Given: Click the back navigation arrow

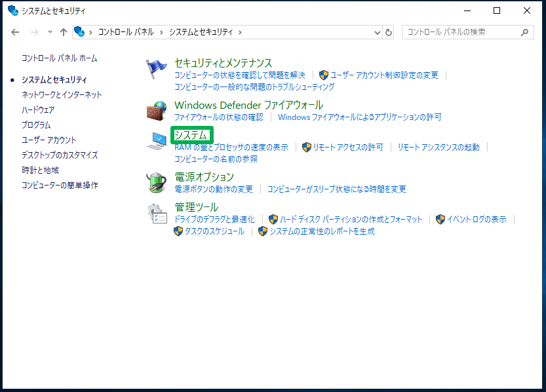Looking at the screenshot, I should [14, 31].
